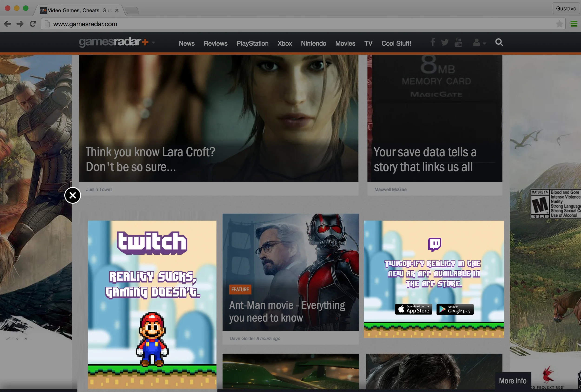Select TV in the navigation bar
This screenshot has height=392, width=581.
368,43
